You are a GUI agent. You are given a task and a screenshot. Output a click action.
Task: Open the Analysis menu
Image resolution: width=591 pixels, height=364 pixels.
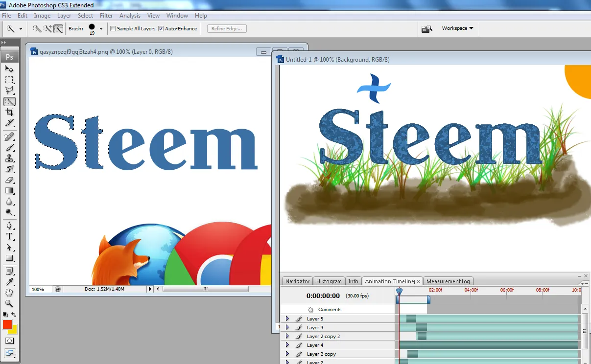click(130, 16)
